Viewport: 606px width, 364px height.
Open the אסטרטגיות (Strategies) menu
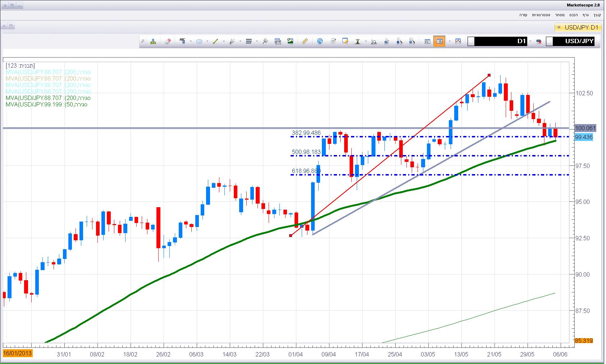[541, 15]
